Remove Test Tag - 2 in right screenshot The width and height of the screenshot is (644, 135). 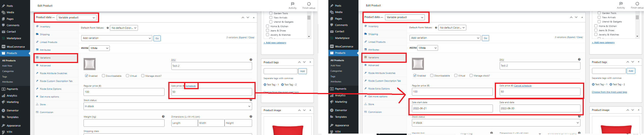(x=611, y=84)
